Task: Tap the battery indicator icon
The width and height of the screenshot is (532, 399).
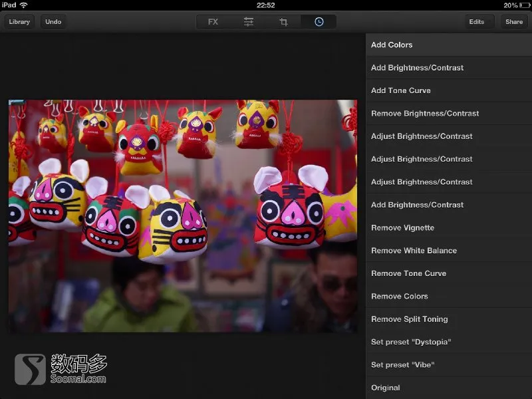Action: (525, 5)
